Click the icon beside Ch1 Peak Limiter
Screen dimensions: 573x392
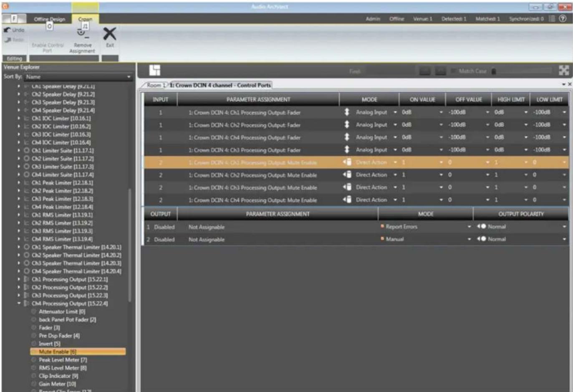click(x=27, y=182)
